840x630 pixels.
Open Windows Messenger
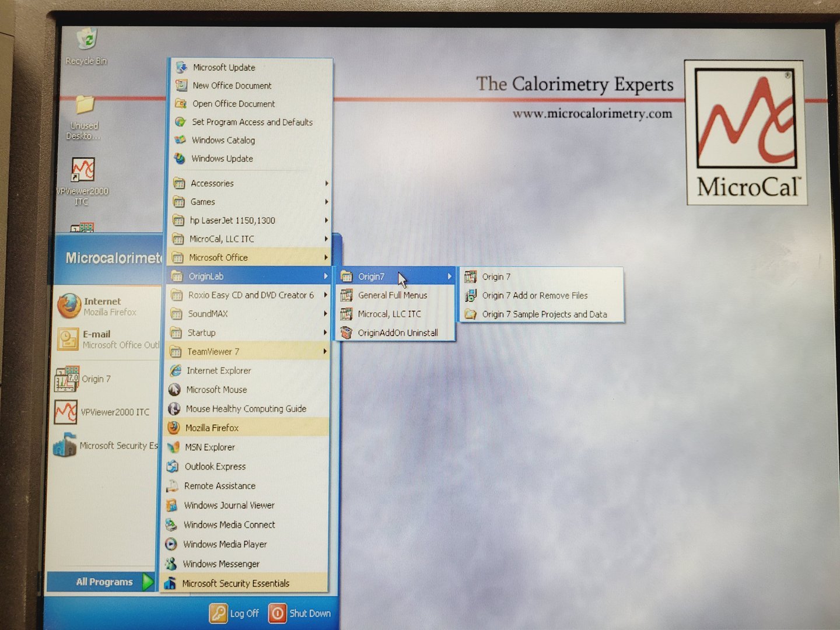(222, 563)
